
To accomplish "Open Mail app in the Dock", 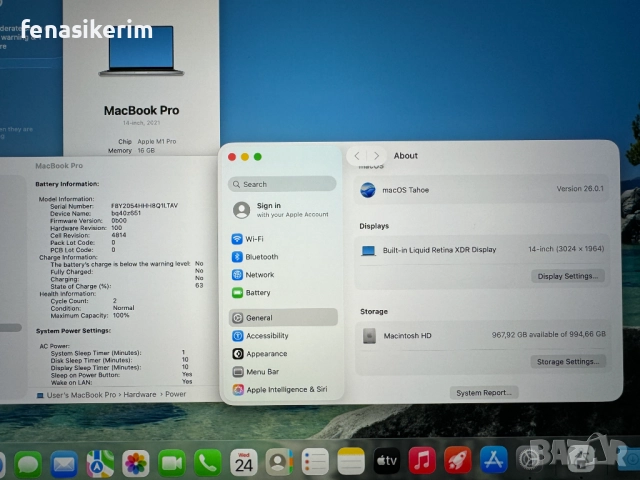I will 64,464.
